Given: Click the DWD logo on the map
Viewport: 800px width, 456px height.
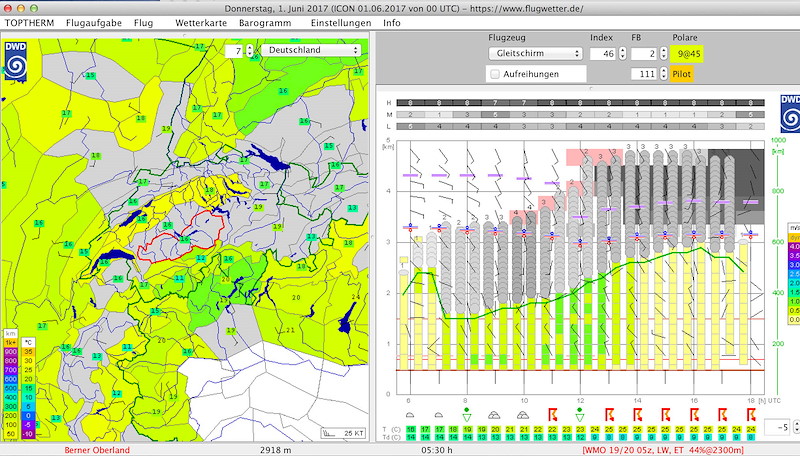Looking at the screenshot, I should coord(17,59).
